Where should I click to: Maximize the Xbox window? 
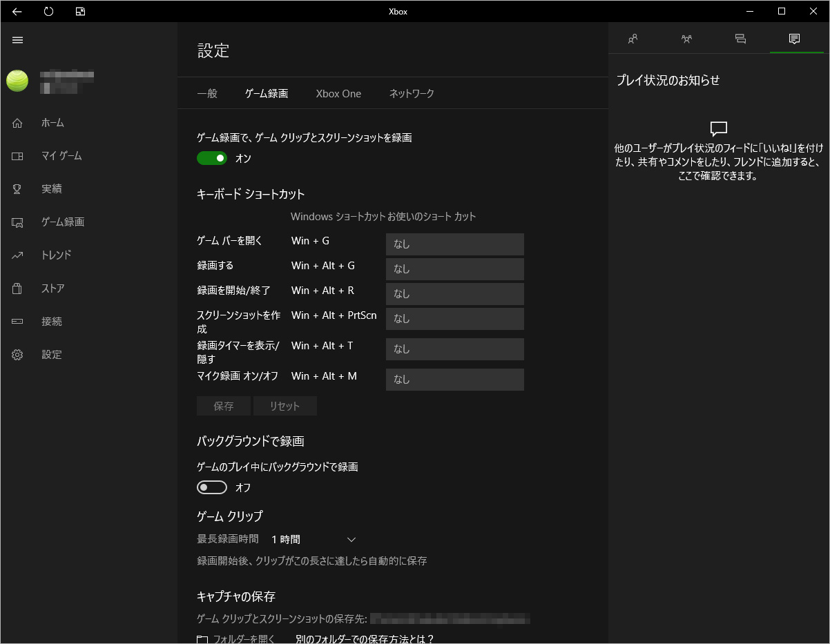(x=782, y=11)
